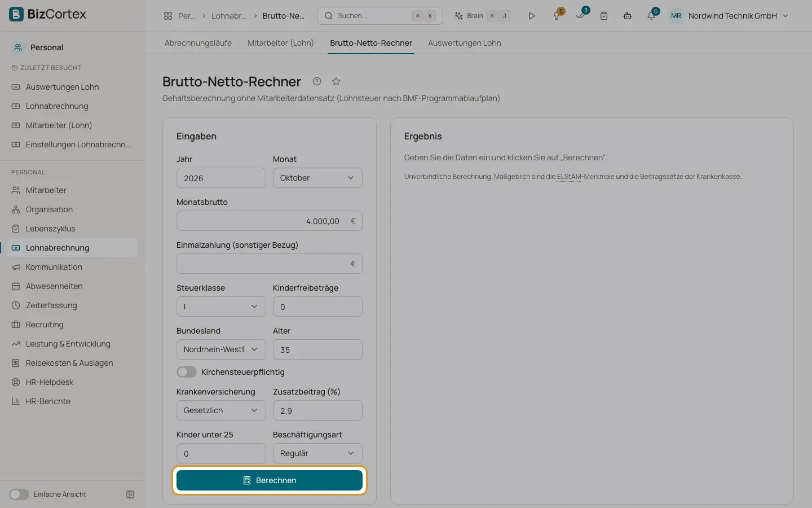Open recently visited Auswertungen Lohn link
812x508 pixels.
72,87
